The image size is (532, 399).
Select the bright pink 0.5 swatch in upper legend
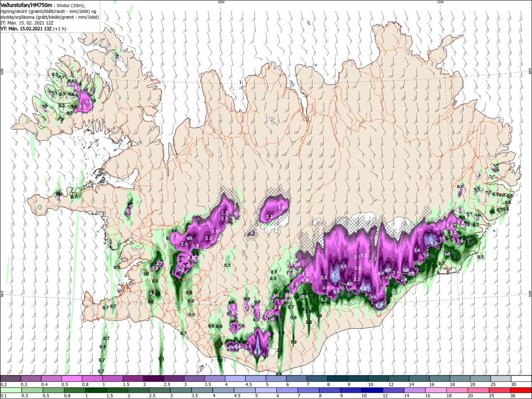click(x=71, y=379)
